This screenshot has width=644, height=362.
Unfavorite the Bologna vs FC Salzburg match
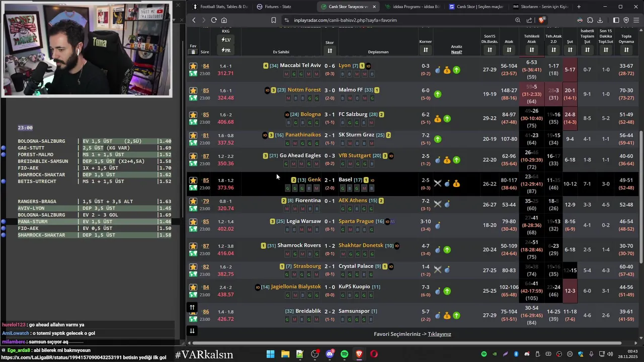pos(193,115)
